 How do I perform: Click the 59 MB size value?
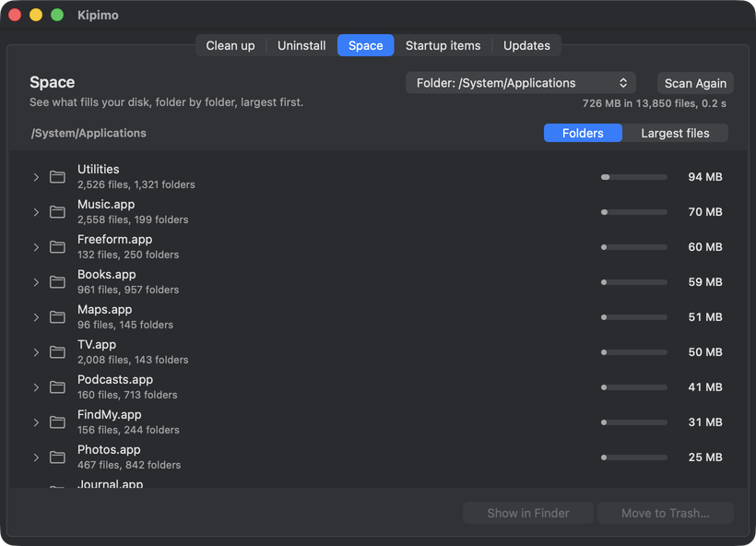click(x=705, y=282)
